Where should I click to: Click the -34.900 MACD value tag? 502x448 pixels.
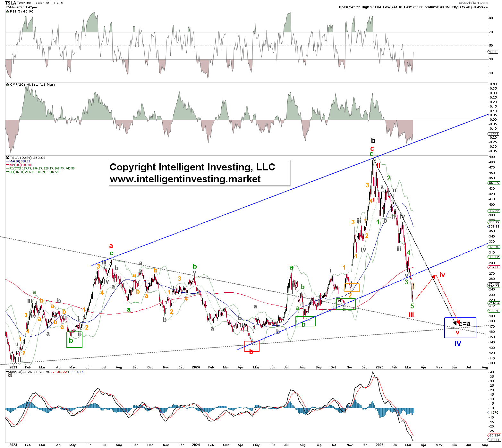[x=494, y=440]
